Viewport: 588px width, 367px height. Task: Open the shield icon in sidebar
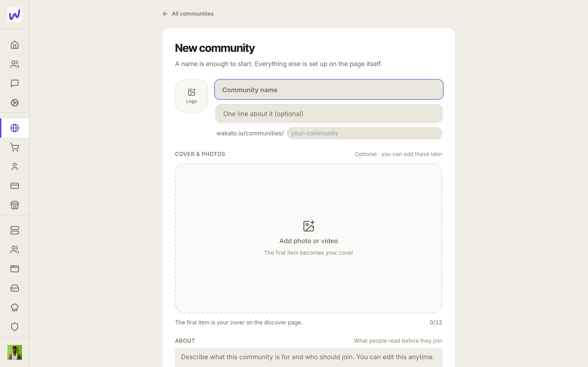tap(14, 327)
